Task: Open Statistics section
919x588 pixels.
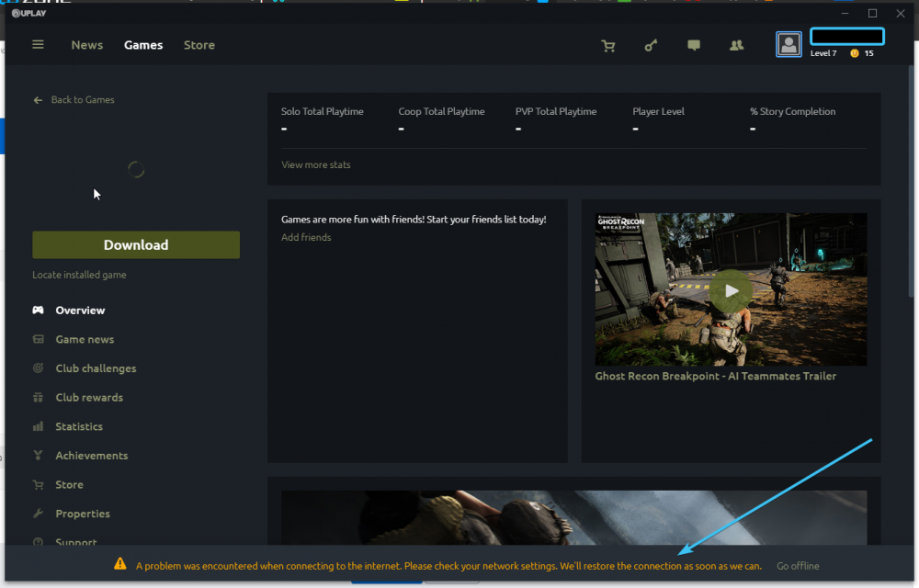Action: pyautogui.click(x=79, y=426)
